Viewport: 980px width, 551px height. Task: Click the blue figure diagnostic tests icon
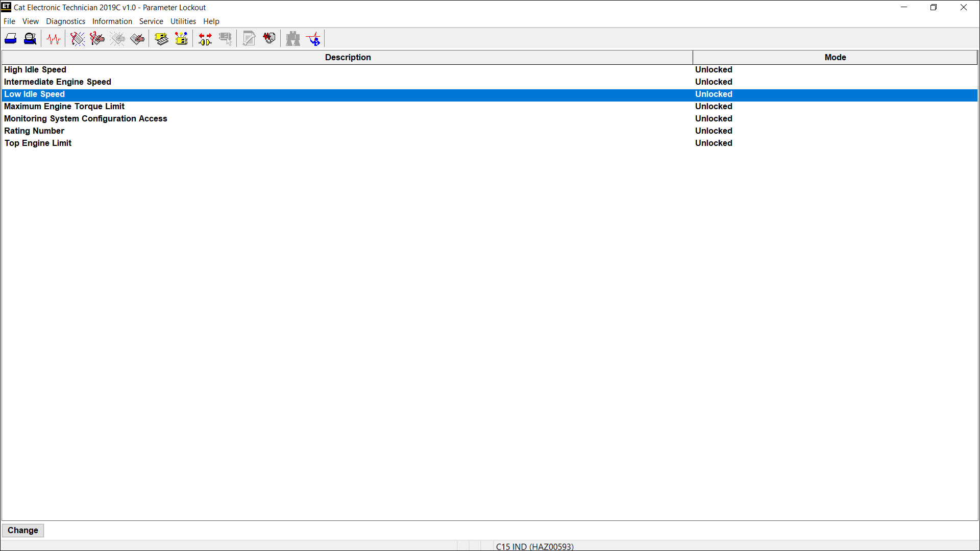pyautogui.click(x=313, y=39)
